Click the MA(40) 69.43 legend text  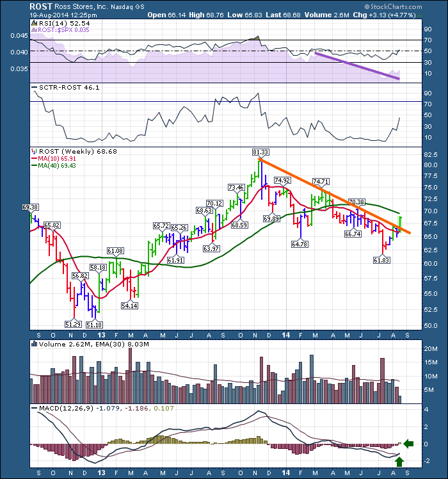click(57, 166)
